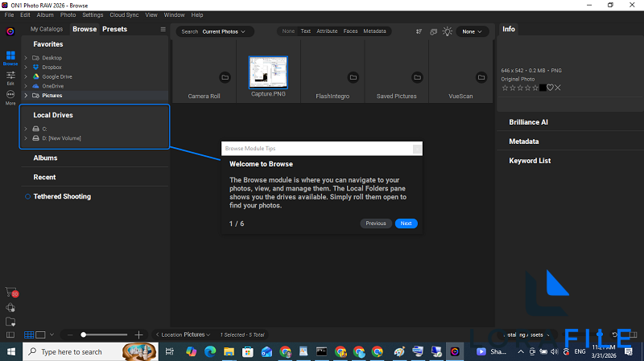Open the Browse panel hamburger menu
Viewport: 644px width, 361px height.
click(163, 29)
